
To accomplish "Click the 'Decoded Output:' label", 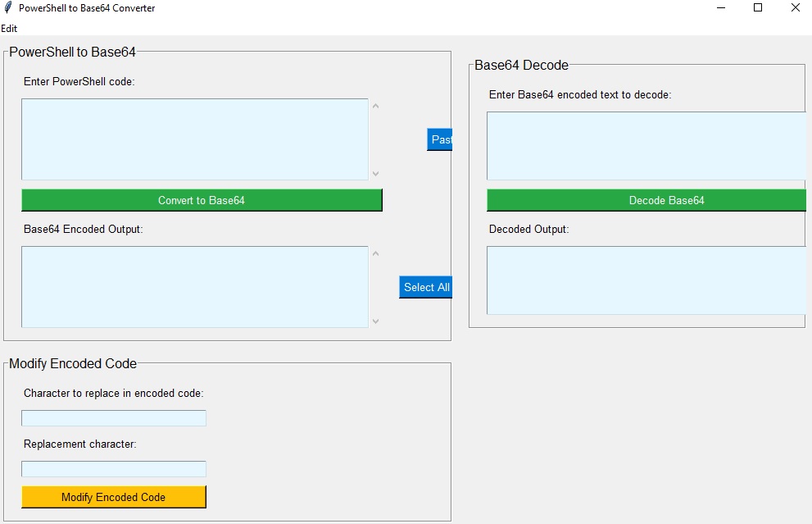I will (x=528, y=229).
